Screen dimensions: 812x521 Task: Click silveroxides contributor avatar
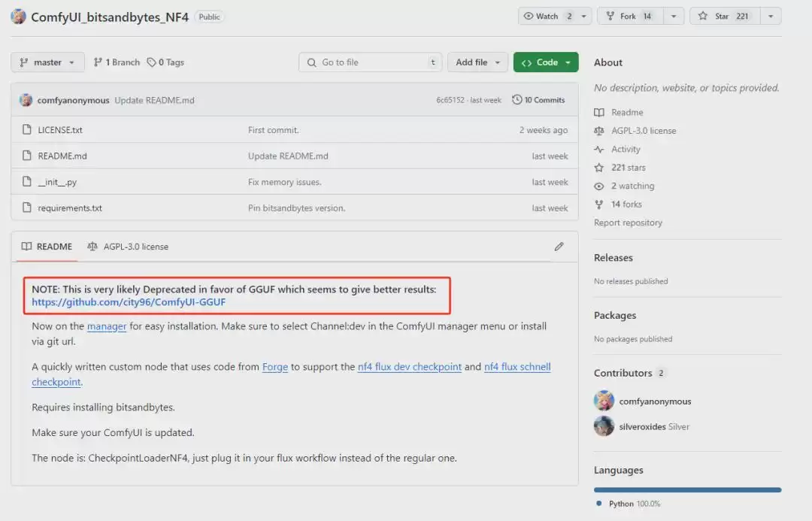tap(604, 426)
